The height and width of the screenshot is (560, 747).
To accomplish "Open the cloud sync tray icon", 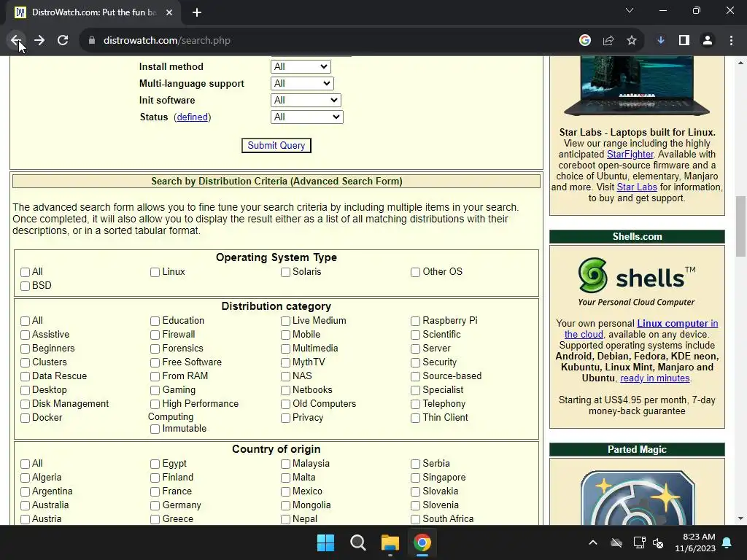I will coord(616,542).
